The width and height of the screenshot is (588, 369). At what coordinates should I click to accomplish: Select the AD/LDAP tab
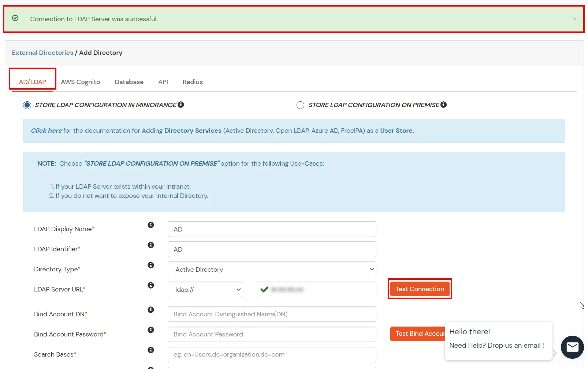coord(33,82)
